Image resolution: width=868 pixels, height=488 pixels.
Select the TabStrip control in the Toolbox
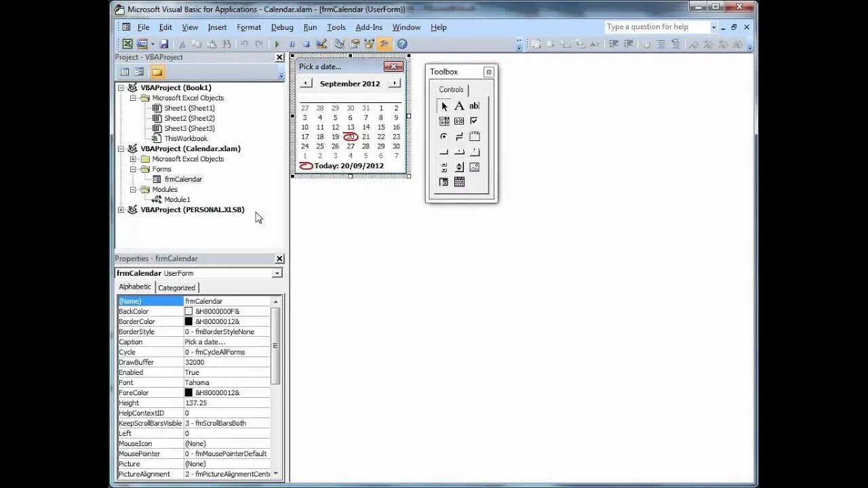click(459, 152)
